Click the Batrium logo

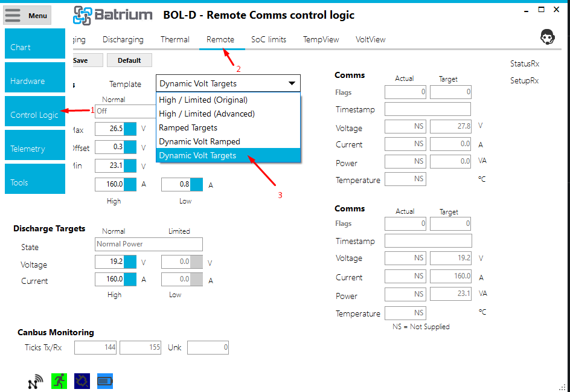point(112,16)
